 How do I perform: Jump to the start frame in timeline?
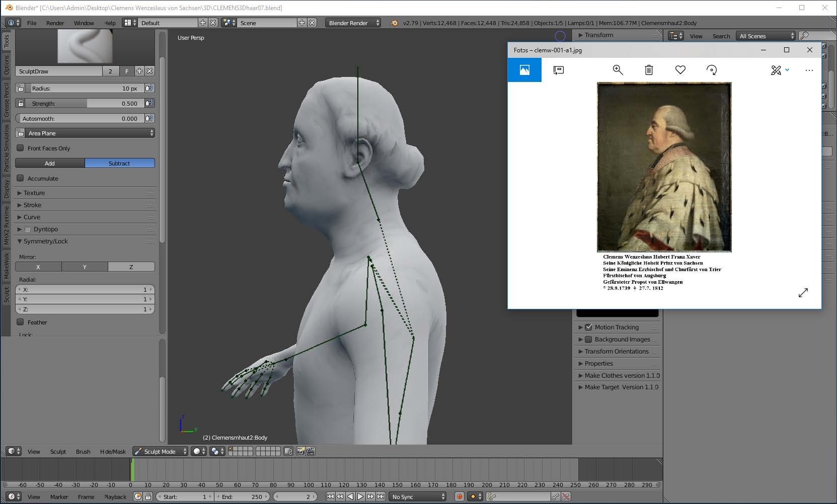[x=330, y=496]
